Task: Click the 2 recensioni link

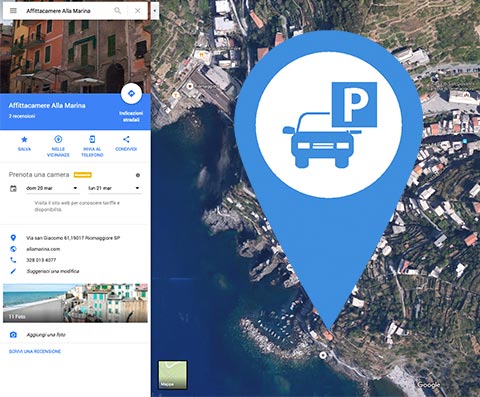Action: 22,116
